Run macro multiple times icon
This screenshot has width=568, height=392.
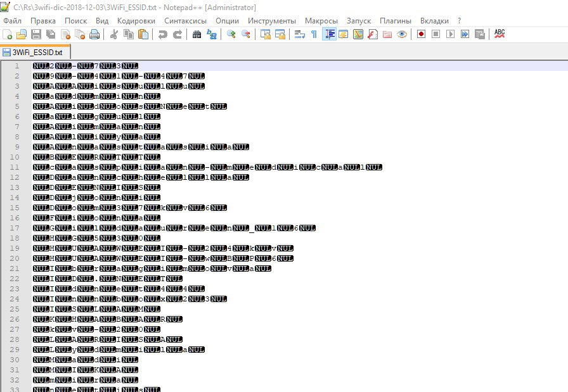[x=465, y=34]
